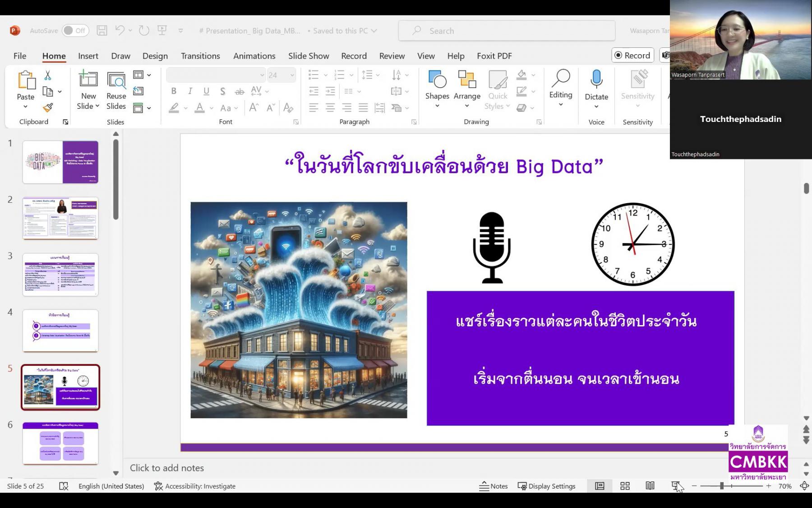
Task: Click the Undo arrow icon
Action: [x=120, y=30]
